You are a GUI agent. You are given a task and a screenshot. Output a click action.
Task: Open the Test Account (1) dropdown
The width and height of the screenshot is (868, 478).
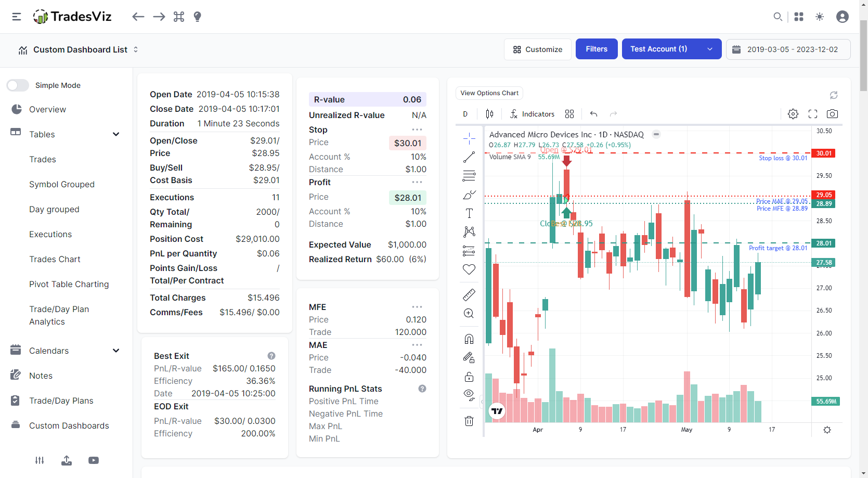(x=671, y=49)
